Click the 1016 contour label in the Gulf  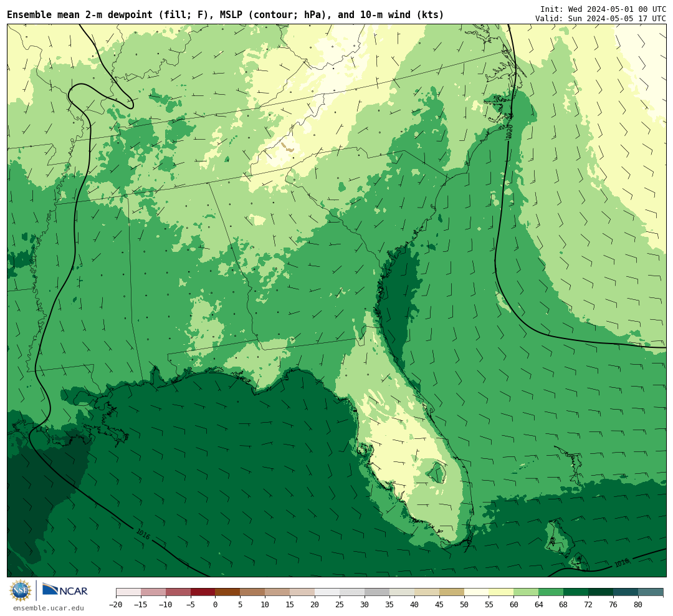pos(143,534)
